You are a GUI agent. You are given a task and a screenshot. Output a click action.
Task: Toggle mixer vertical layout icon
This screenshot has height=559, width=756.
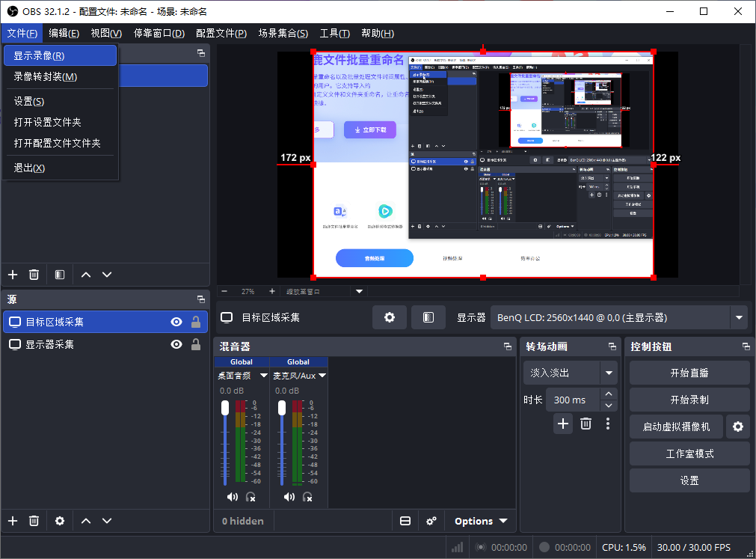point(405,521)
